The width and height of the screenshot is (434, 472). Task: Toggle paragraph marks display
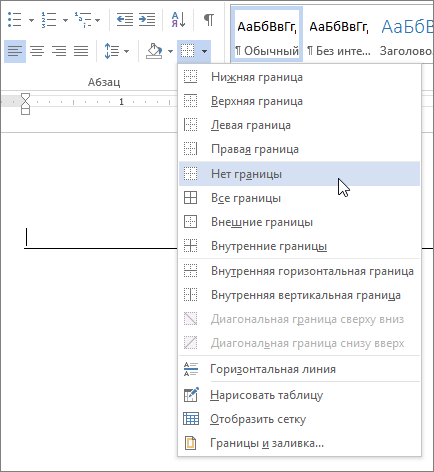209,20
